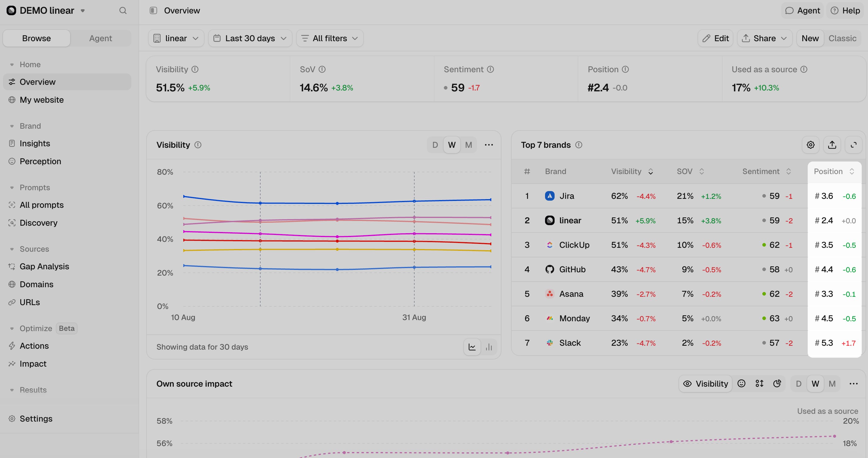868x458 pixels.
Task: Select the position ranking metric icon
Action: [759, 384]
